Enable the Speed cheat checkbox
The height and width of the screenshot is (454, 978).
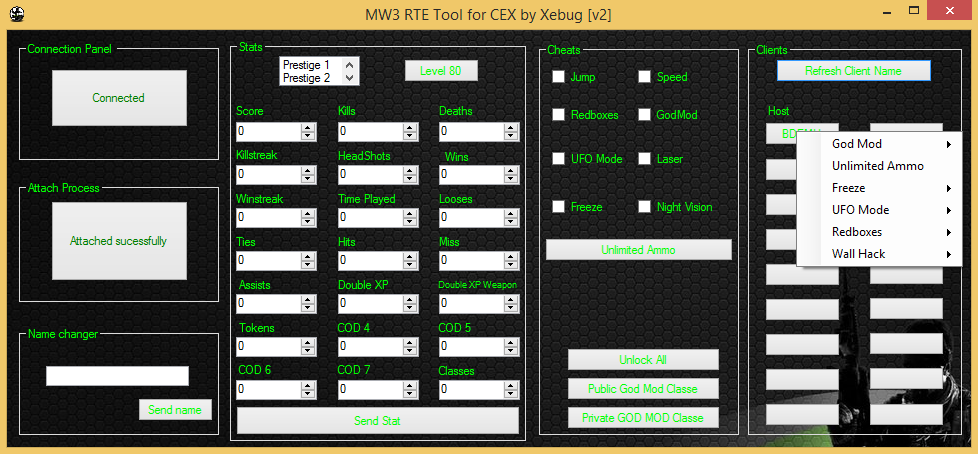click(x=644, y=77)
